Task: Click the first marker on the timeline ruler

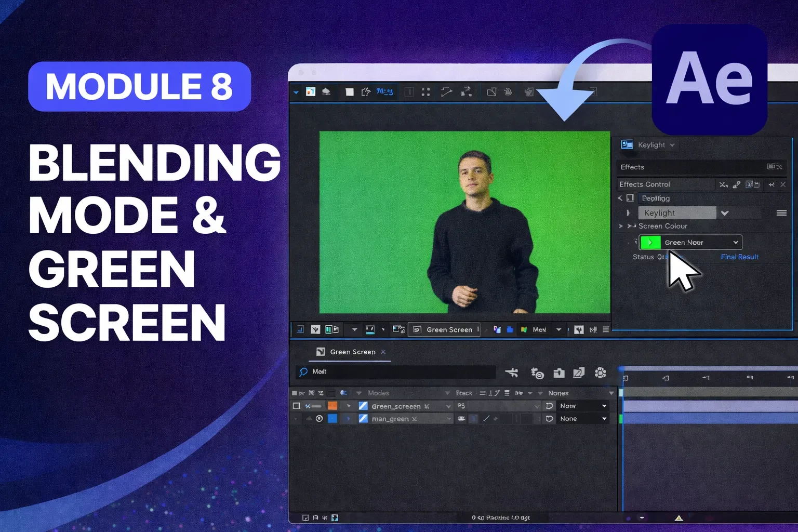Action: click(626, 378)
